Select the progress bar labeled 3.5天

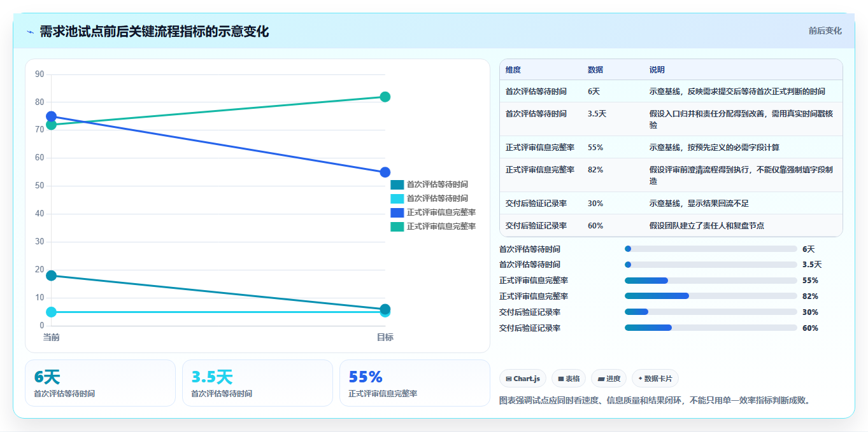(711, 265)
